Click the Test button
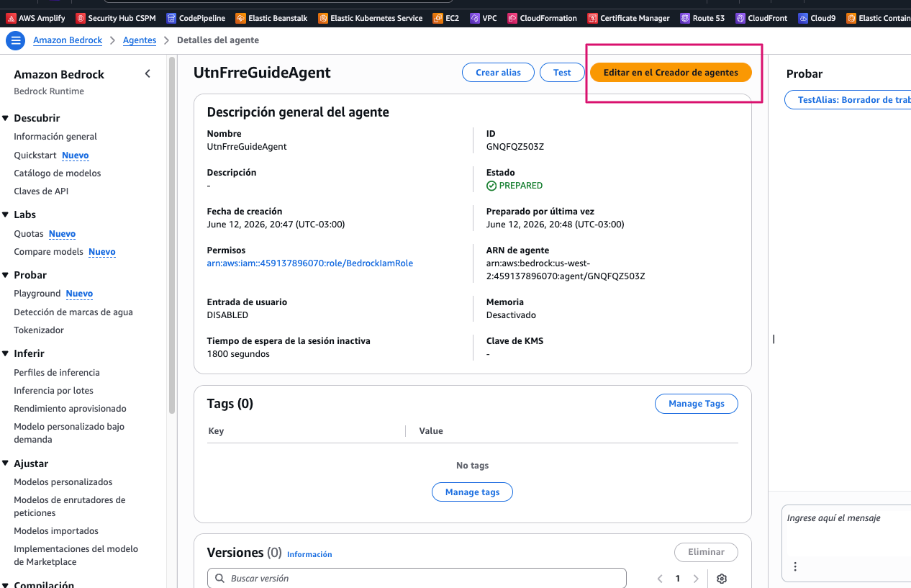911x588 pixels. [562, 72]
